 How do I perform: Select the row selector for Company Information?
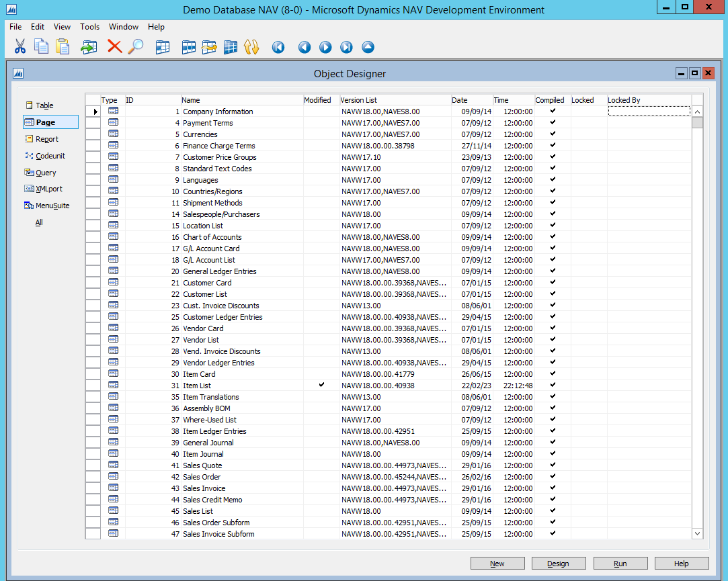pos(93,111)
